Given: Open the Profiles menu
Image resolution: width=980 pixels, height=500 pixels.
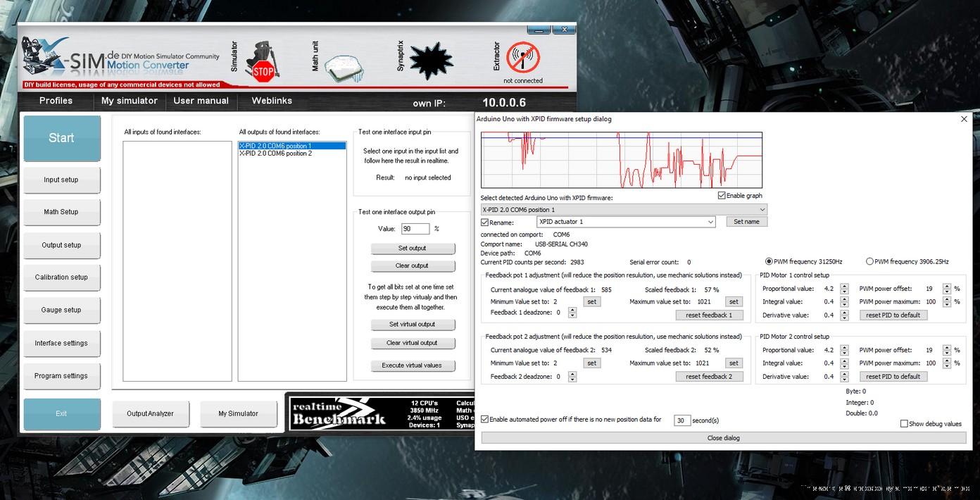Looking at the screenshot, I should (x=56, y=101).
